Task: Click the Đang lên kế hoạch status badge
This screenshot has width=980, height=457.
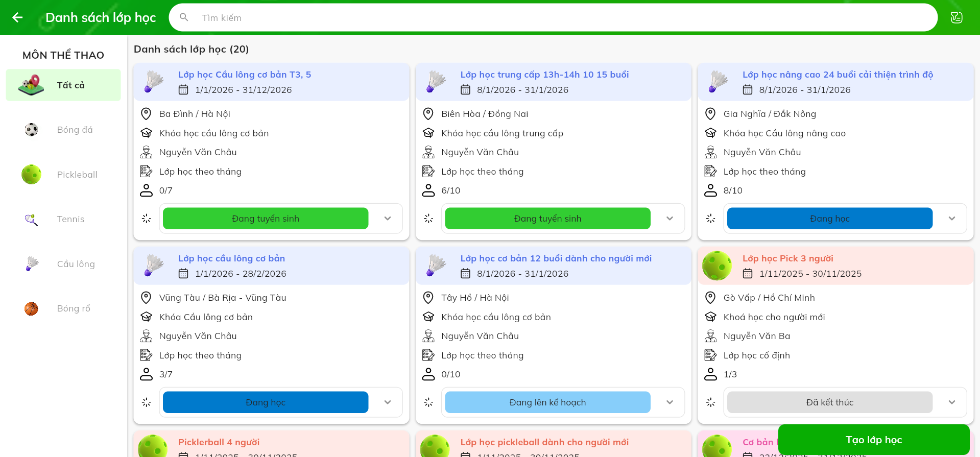Action: click(x=547, y=402)
